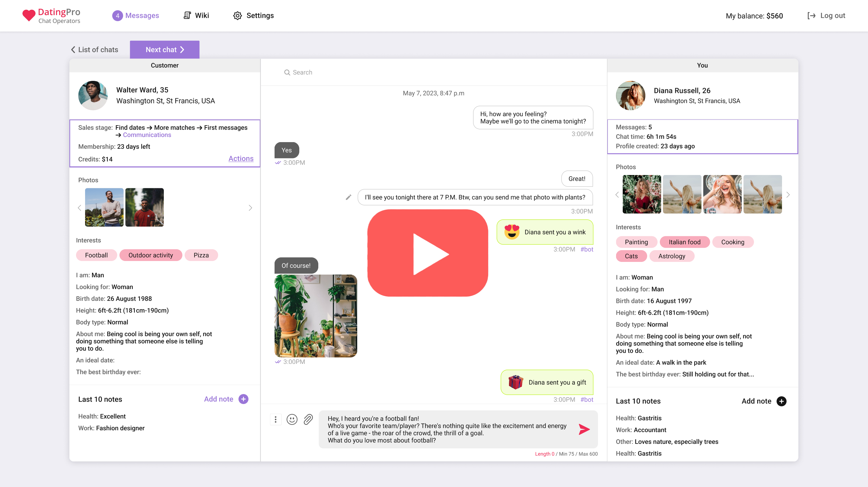
Task: Show next customer photos with right chevron
Action: pos(250,208)
